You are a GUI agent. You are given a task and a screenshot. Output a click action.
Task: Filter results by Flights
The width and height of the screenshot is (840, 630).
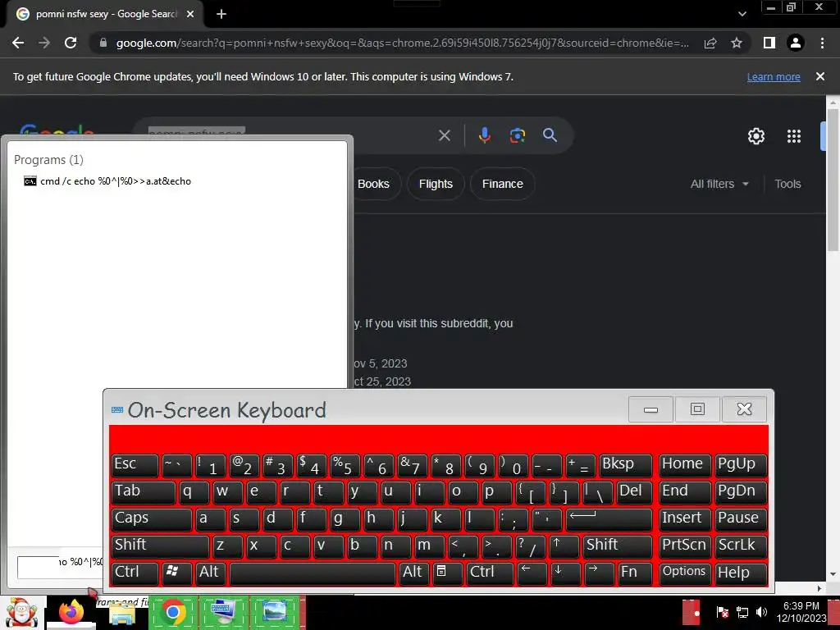click(436, 184)
